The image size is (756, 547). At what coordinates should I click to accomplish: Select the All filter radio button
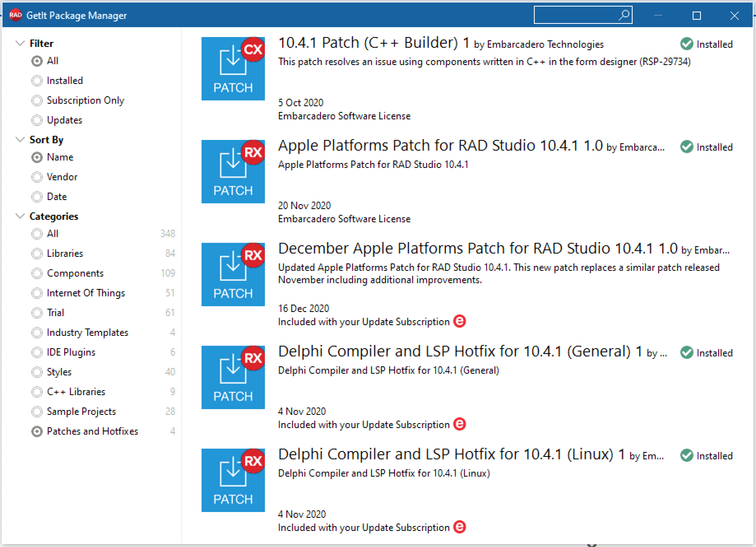pos(37,61)
